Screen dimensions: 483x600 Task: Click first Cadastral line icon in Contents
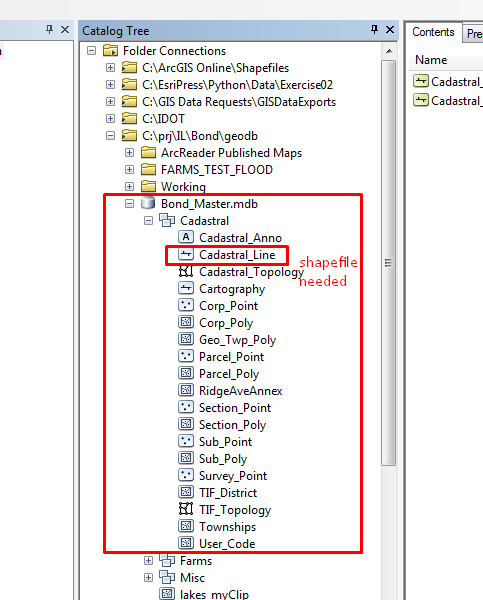point(421,81)
